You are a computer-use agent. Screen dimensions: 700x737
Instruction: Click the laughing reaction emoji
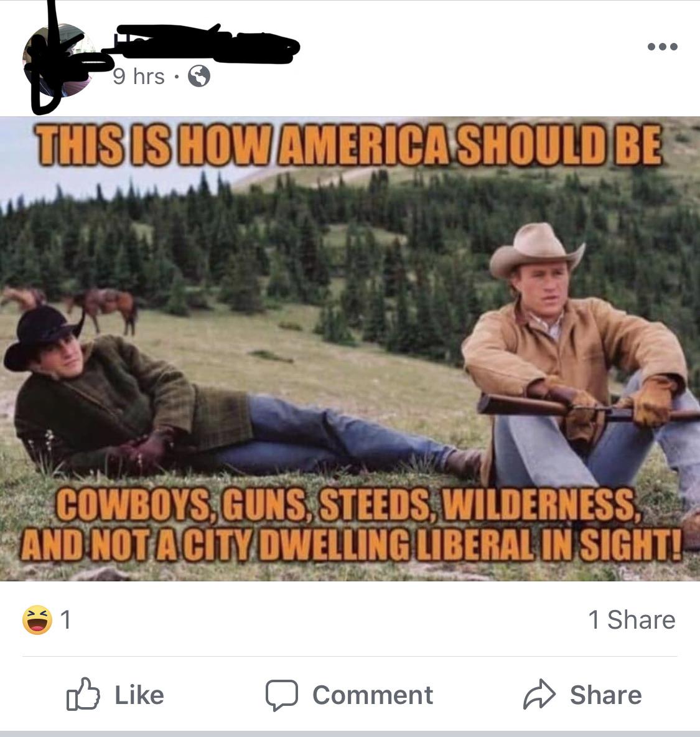click(x=37, y=620)
